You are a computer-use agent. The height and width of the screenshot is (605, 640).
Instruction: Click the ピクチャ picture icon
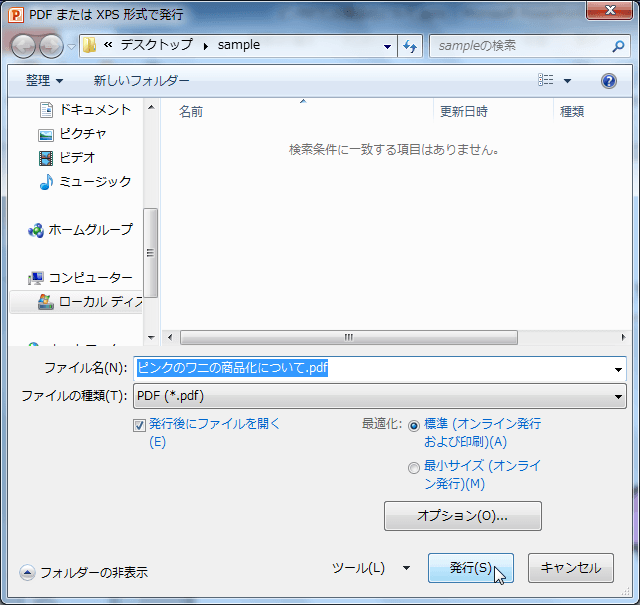point(46,135)
